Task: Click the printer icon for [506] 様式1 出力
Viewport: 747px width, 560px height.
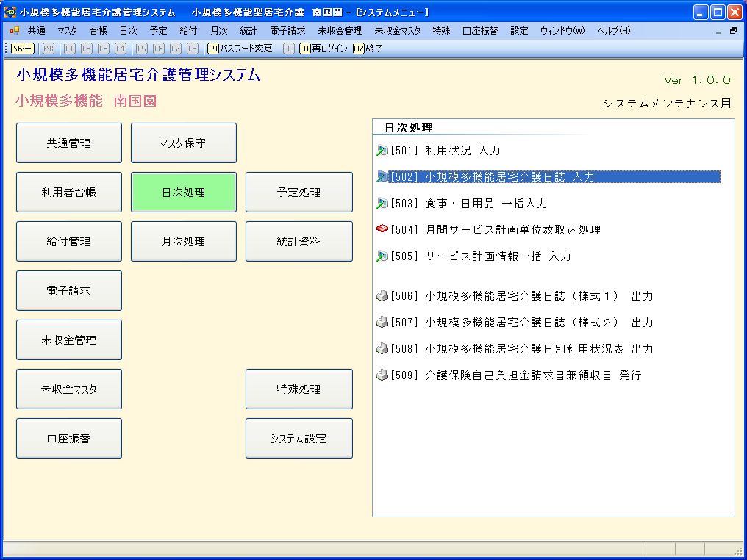Action: [x=382, y=296]
